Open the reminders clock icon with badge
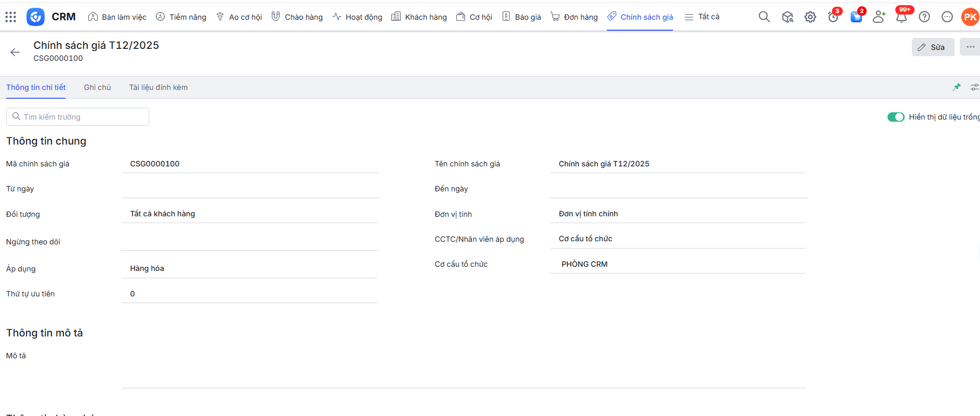 click(833, 17)
